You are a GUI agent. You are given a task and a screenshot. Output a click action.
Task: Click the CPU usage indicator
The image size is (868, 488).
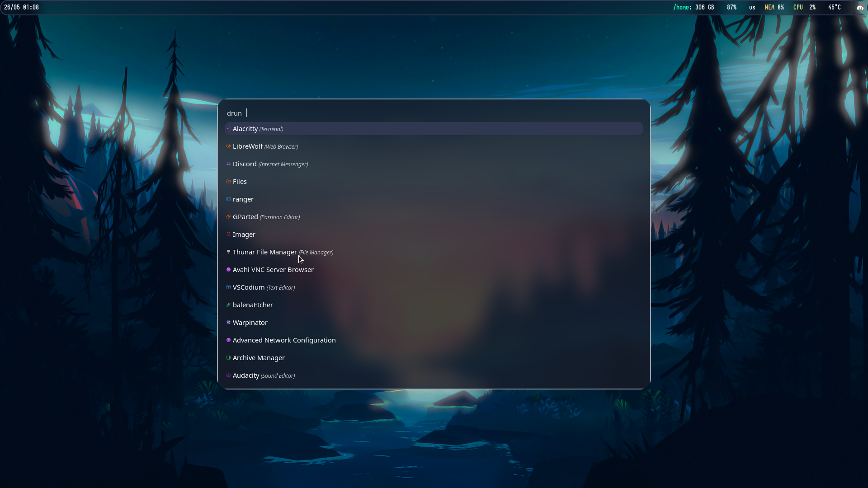pyautogui.click(x=804, y=7)
